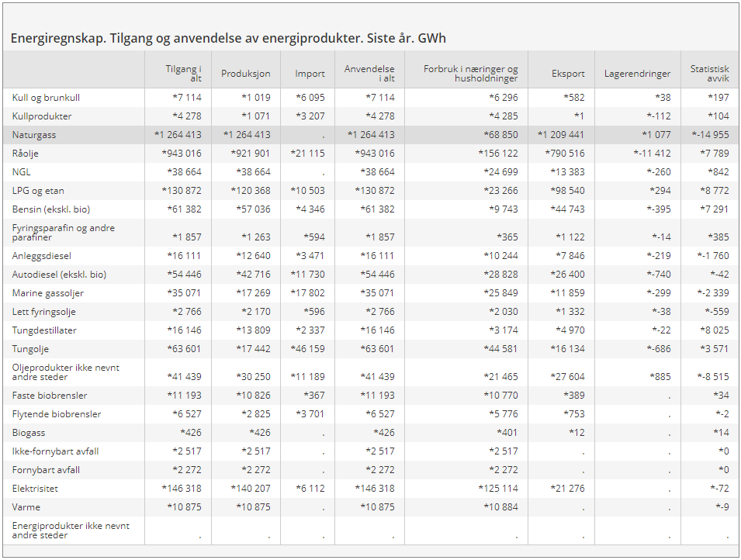Viewport: 741px width, 560px height.
Task: Click the Biogass row label
Action: click(29, 433)
